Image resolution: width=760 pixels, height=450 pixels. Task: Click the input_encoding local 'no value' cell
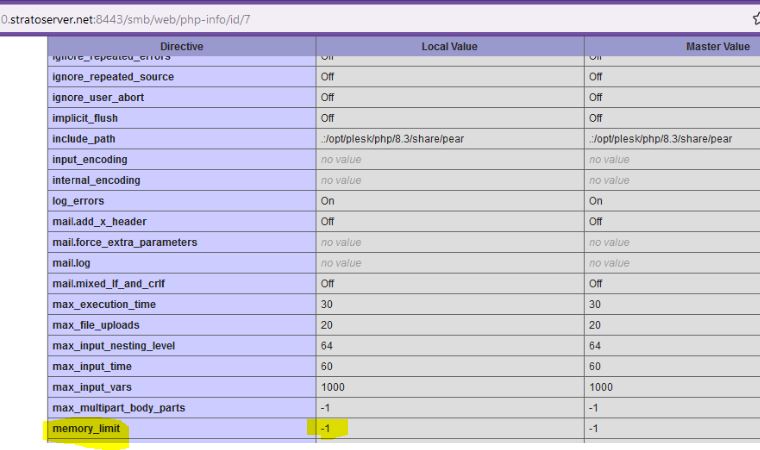point(341,160)
